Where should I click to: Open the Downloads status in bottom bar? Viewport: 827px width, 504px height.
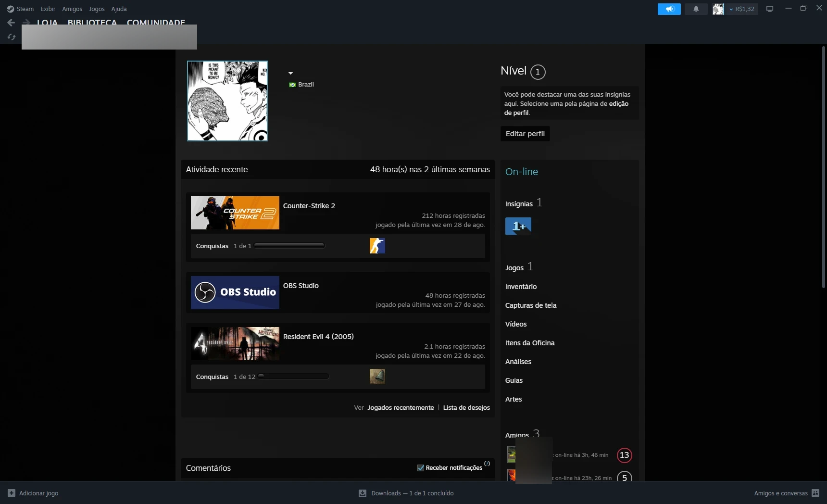[406, 493]
